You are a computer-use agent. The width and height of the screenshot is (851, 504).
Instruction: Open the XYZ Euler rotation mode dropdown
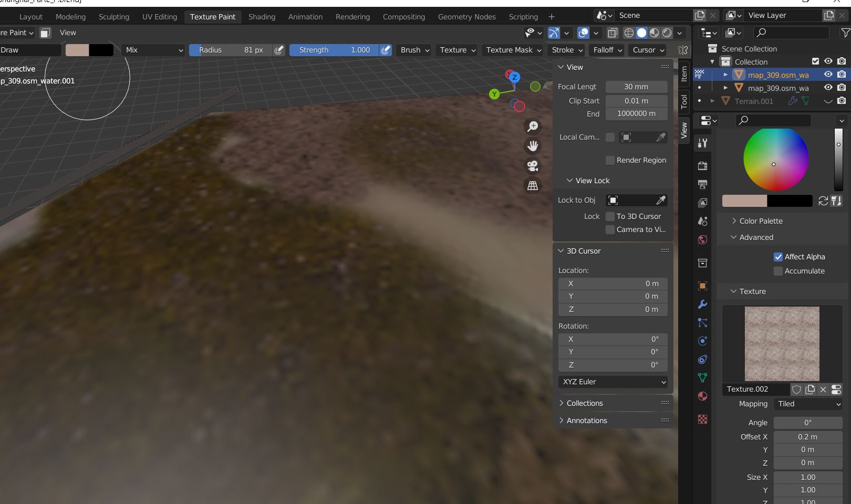pyautogui.click(x=613, y=382)
